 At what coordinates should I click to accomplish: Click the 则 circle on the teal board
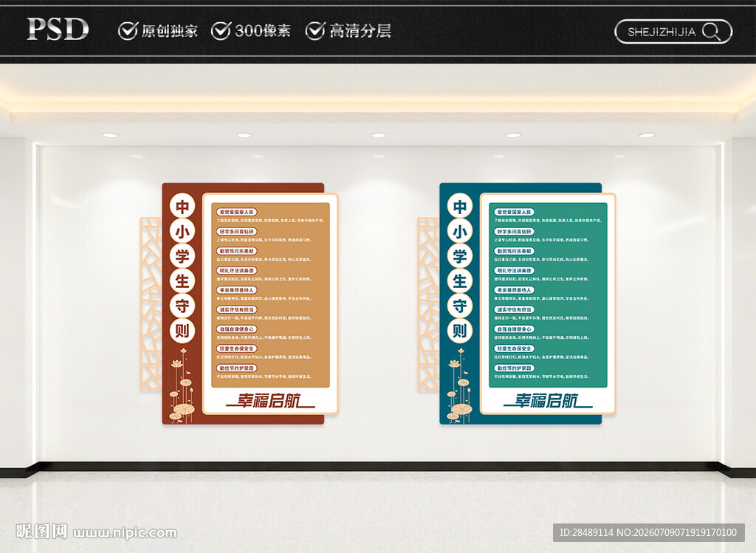tap(460, 331)
